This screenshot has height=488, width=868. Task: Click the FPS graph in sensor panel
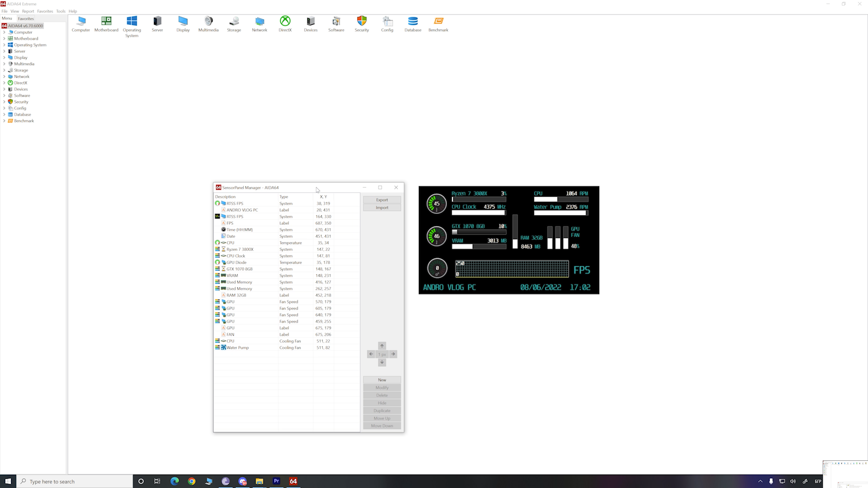(x=512, y=269)
